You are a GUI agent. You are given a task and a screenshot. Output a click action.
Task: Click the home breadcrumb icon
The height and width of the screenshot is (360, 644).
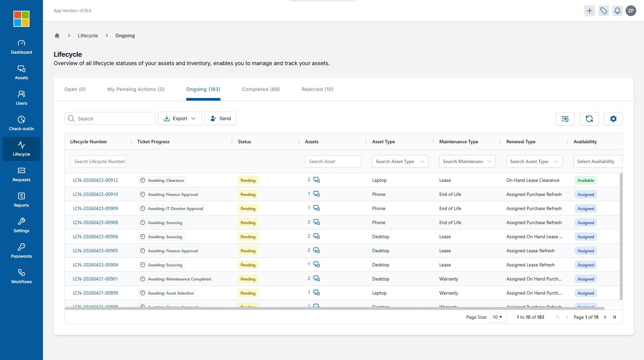[x=57, y=36]
